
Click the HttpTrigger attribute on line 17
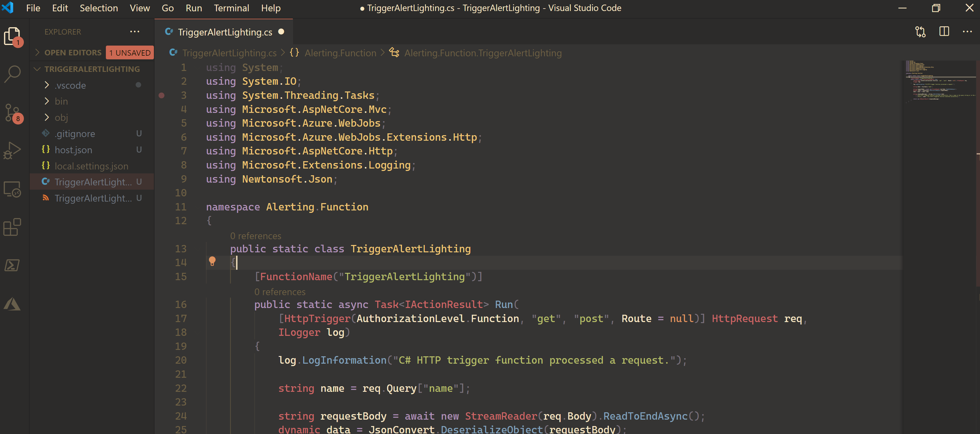(317, 318)
